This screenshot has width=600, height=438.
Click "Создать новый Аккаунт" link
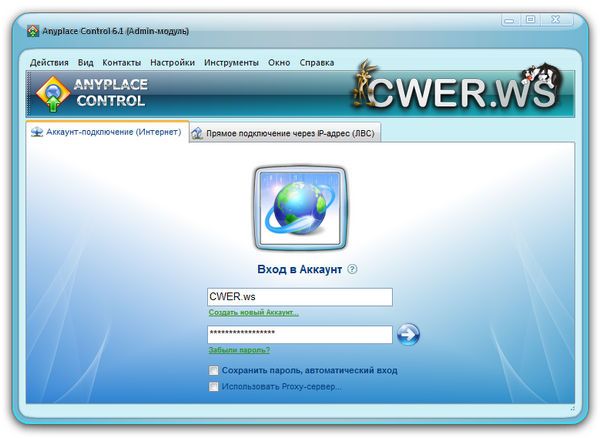click(253, 313)
